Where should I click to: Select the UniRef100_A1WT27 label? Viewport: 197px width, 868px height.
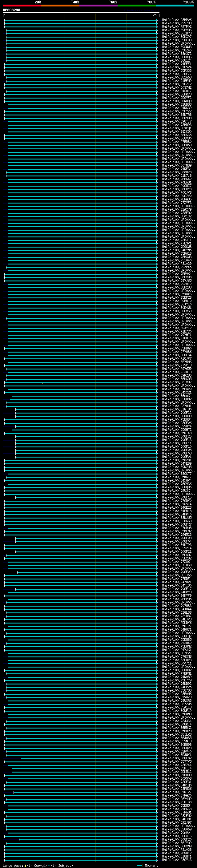coord(176,792)
